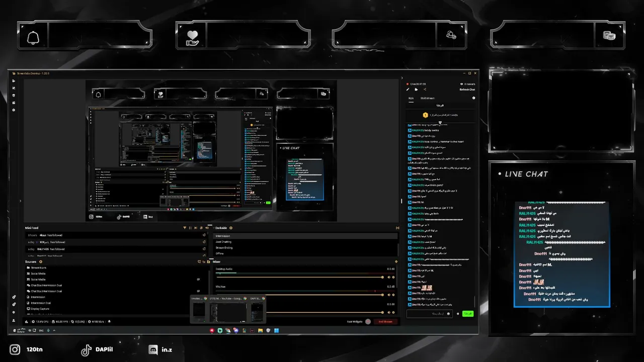Open File Explorer from the taskbar
The image size is (644, 362).
pyautogui.click(x=260, y=330)
